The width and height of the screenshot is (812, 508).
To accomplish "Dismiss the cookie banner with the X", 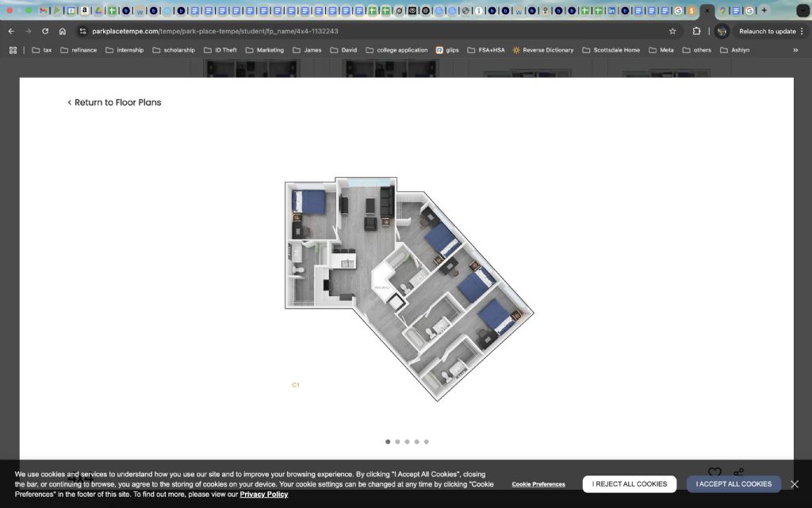I will pos(795,484).
